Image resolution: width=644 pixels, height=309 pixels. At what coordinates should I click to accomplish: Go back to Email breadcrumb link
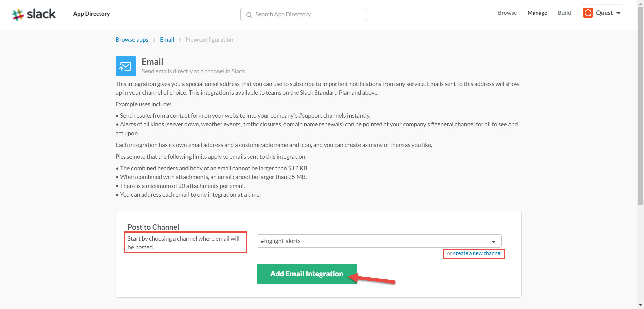pyautogui.click(x=167, y=40)
